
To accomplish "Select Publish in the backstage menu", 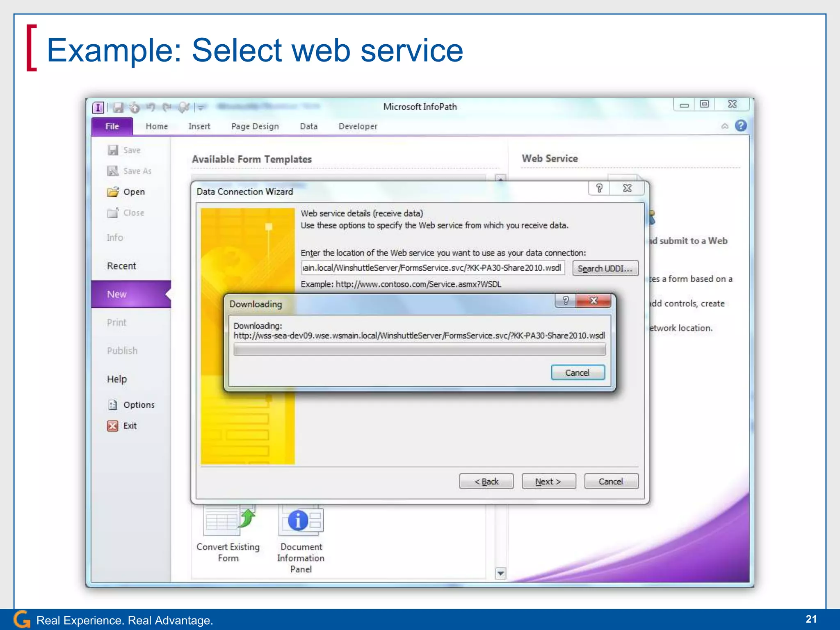I will click(122, 351).
